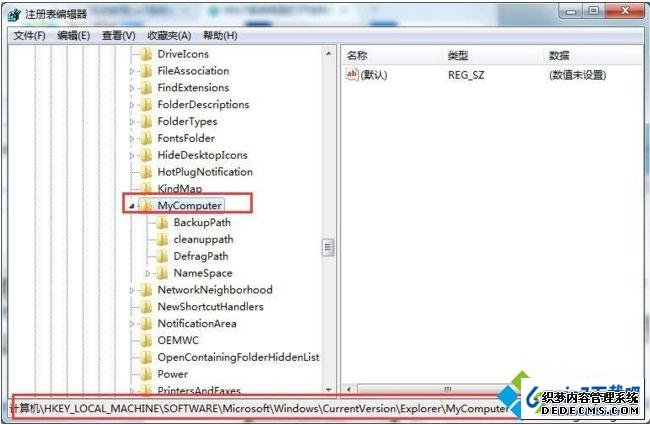Click the cleanuppath folder icon
Screen dimensions: 650x425
pos(162,240)
